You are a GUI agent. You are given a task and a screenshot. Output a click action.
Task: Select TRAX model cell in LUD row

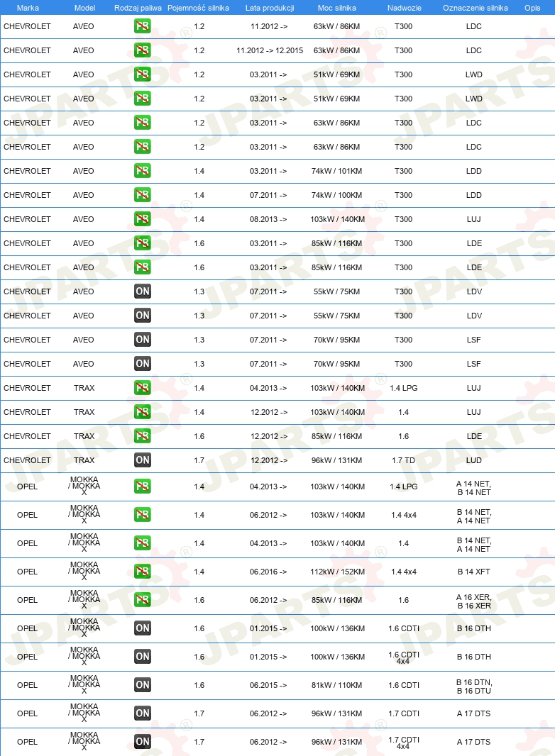pos(84,460)
